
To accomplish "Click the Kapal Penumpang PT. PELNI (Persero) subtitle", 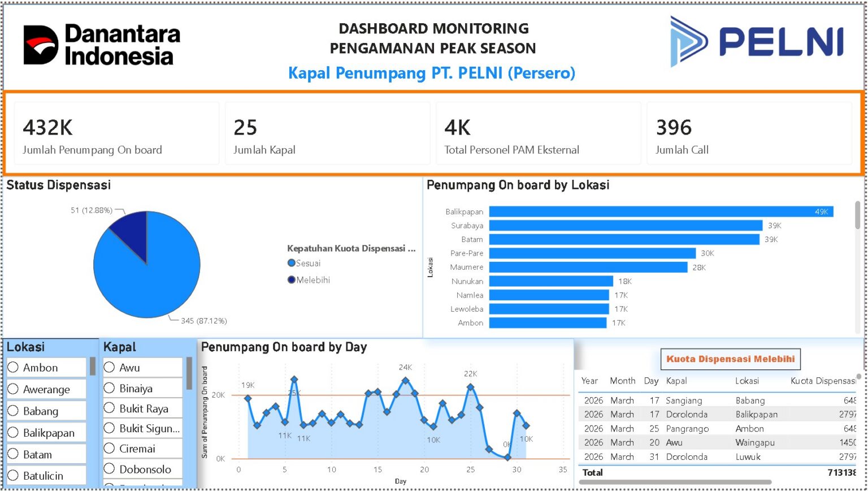I will pyautogui.click(x=432, y=73).
